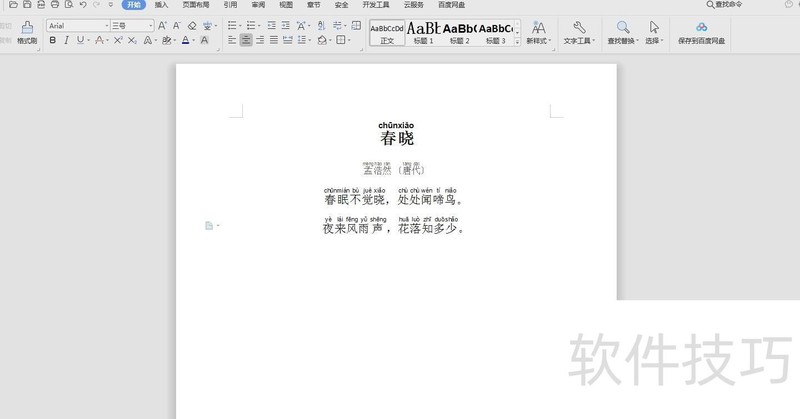Click the Borders grid icon

click(341, 40)
